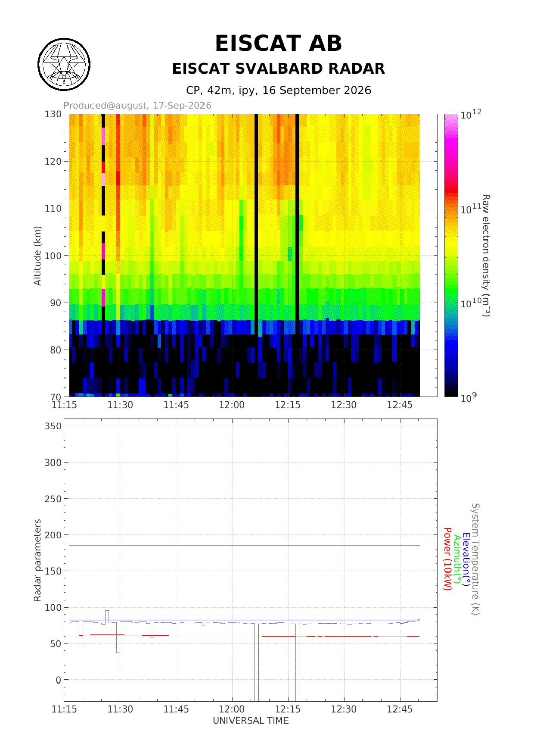Click the blue 'Elevation(°)' legend label
The width and height of the screenshot is (534, 756).
(466, 559)
